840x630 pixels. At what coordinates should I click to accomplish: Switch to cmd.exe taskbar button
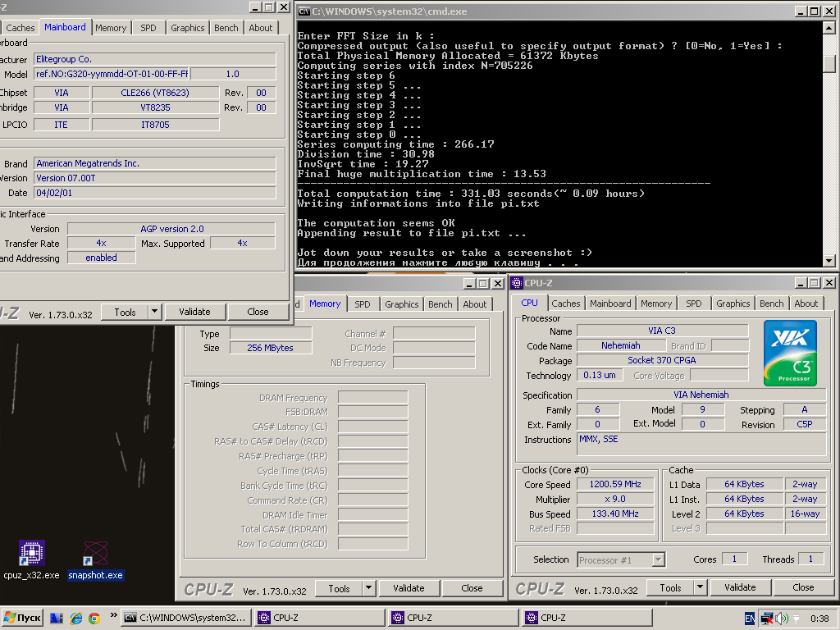[185, 618]
